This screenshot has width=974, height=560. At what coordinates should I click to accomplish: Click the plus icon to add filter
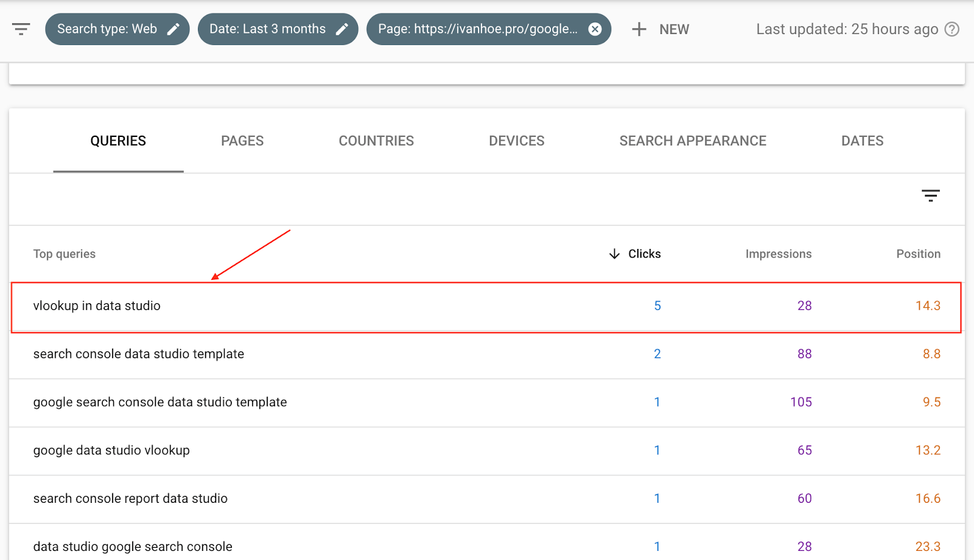tap(639, 29)
